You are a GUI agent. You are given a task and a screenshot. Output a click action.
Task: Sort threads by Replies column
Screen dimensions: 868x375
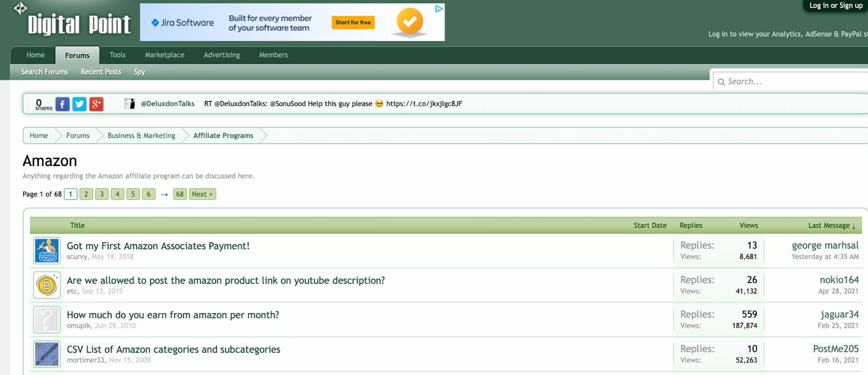691,225
